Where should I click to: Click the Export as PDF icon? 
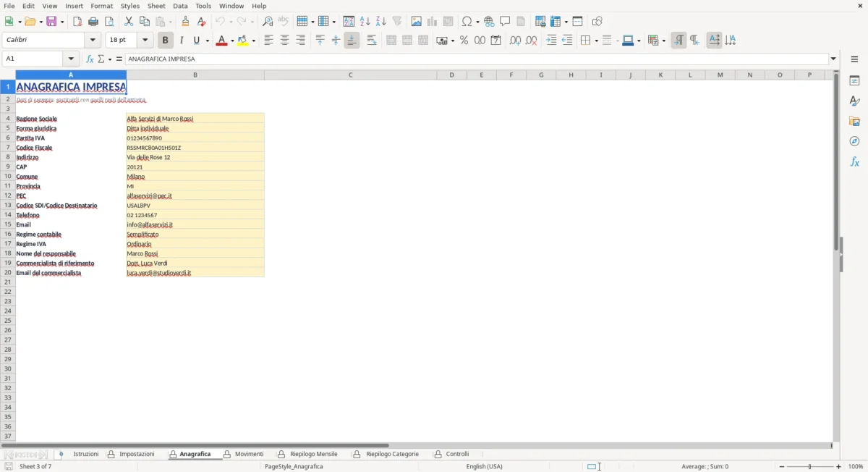pos(77,22)
